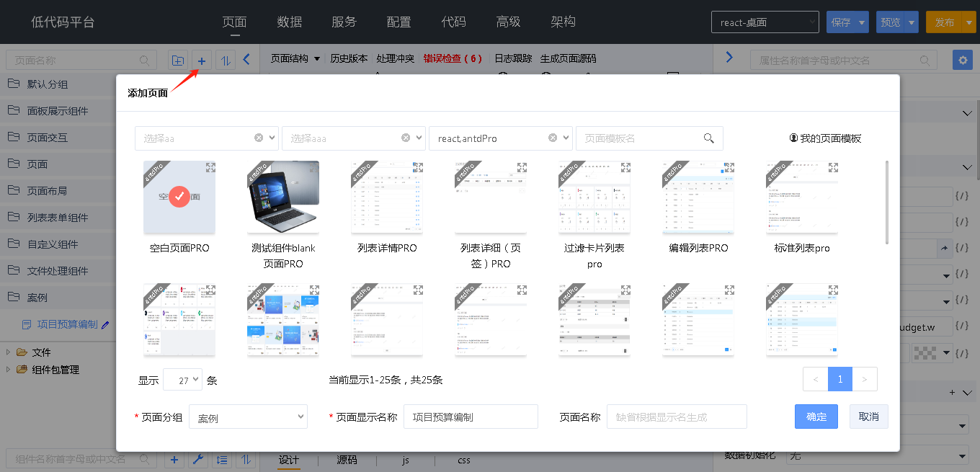Image resolution: width=980 pixels, height=472 pixels.
Task: Click the search icon in the page name field
Action: pos(145,61)
